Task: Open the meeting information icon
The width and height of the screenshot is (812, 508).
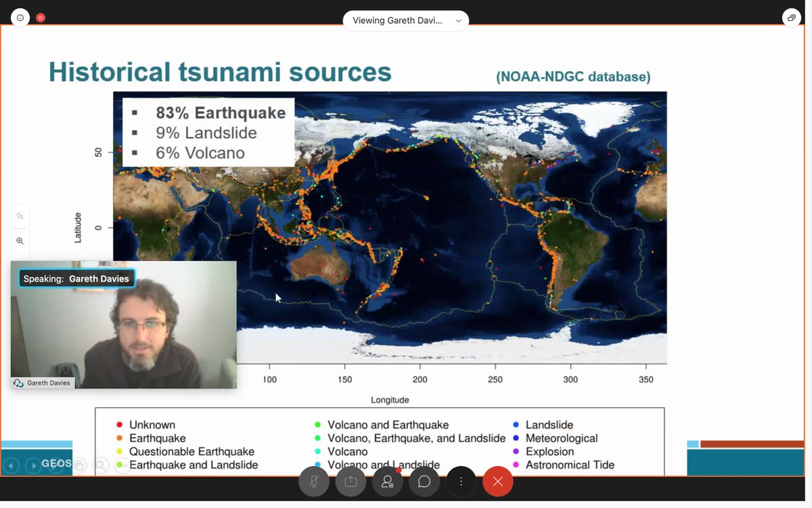Action: (20, 18)
